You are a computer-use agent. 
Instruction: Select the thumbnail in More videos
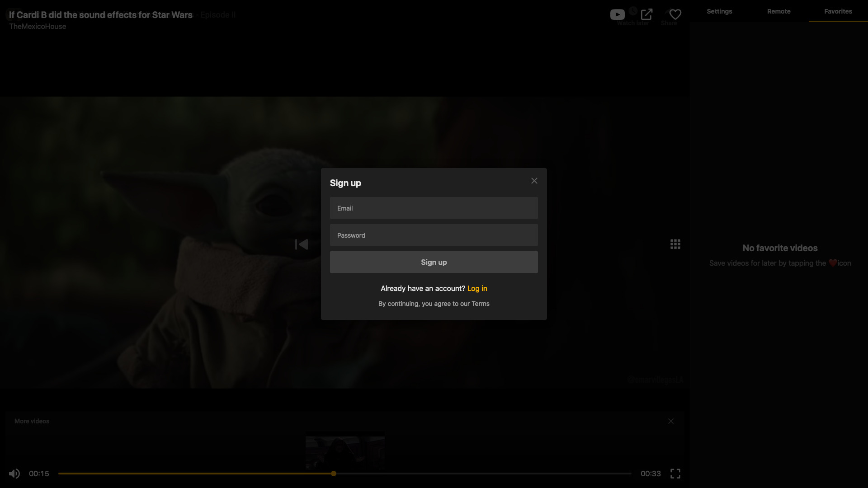345,452
